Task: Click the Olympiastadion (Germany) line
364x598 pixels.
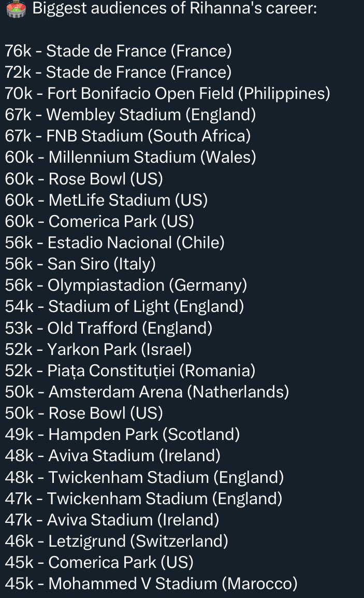Action: (126, 286)
